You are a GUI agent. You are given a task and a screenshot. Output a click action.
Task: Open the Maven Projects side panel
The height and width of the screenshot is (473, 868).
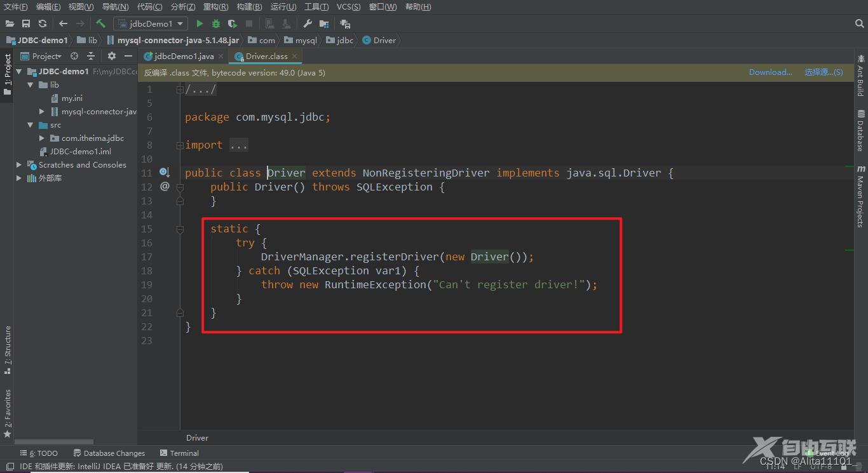click(860, 196)
